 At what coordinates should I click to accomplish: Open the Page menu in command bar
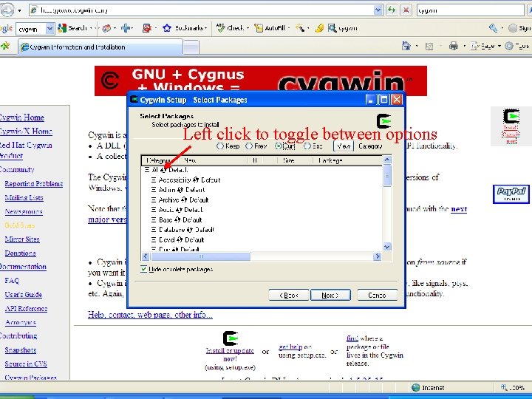[x=485, y=46]
